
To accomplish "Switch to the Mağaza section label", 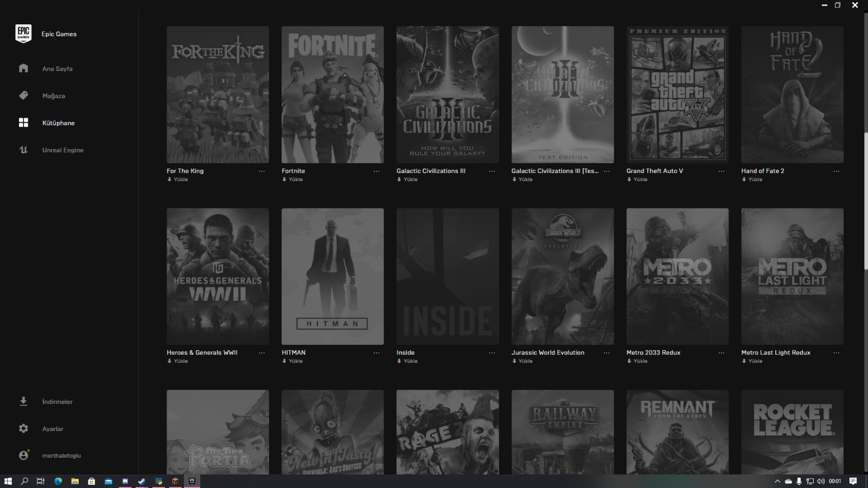I will pyautogui.click(x=54, y=96).
